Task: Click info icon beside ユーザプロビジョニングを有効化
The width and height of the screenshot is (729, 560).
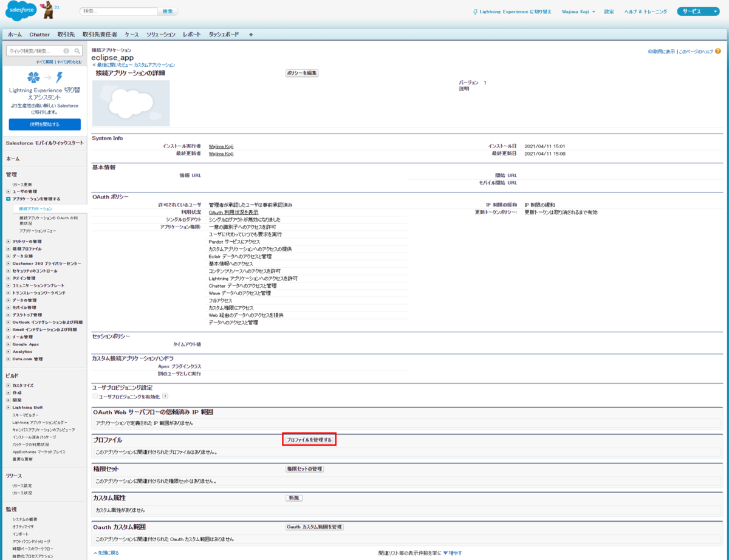Action: coord(165,396)
